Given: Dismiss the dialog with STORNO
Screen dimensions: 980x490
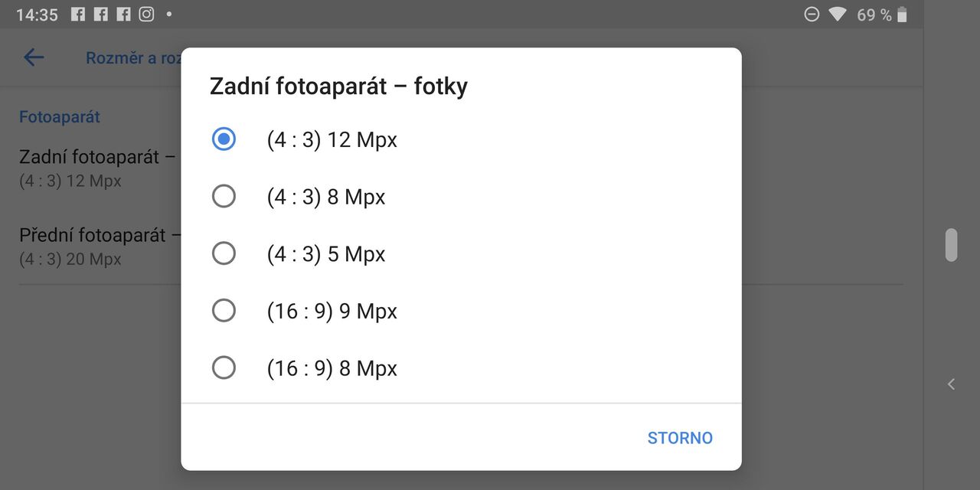Looking at the screenshot, I should coord(679,437).
